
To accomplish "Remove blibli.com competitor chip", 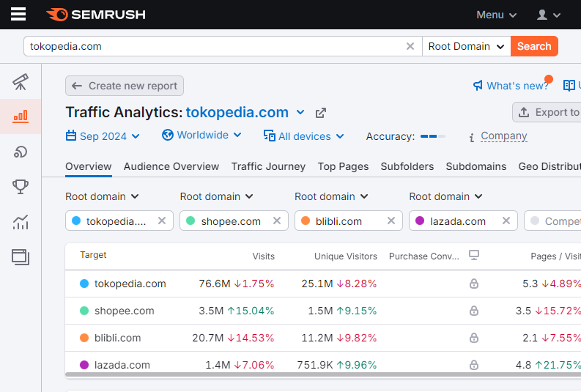I will [x=391, y=221].
